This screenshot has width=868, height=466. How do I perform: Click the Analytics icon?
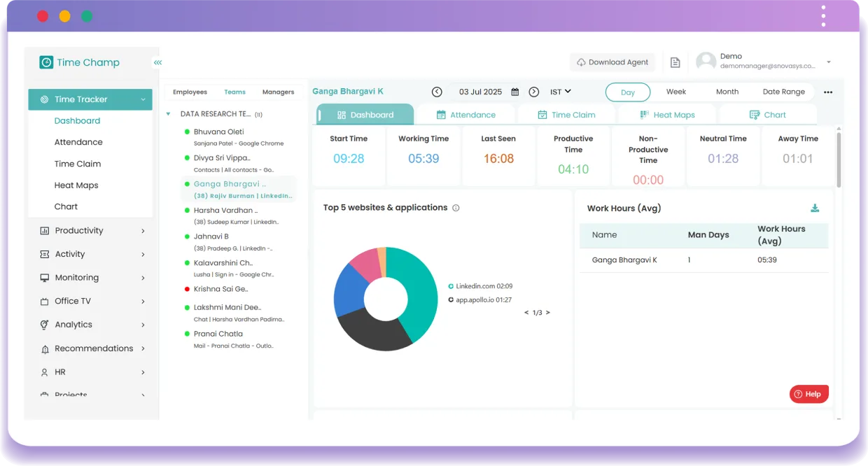coord(45,325)
